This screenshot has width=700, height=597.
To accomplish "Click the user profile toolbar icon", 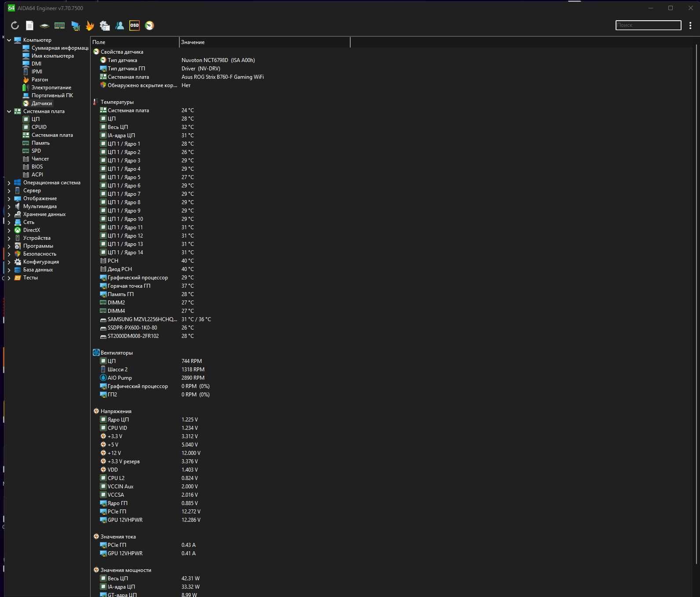I will [120, 26].
